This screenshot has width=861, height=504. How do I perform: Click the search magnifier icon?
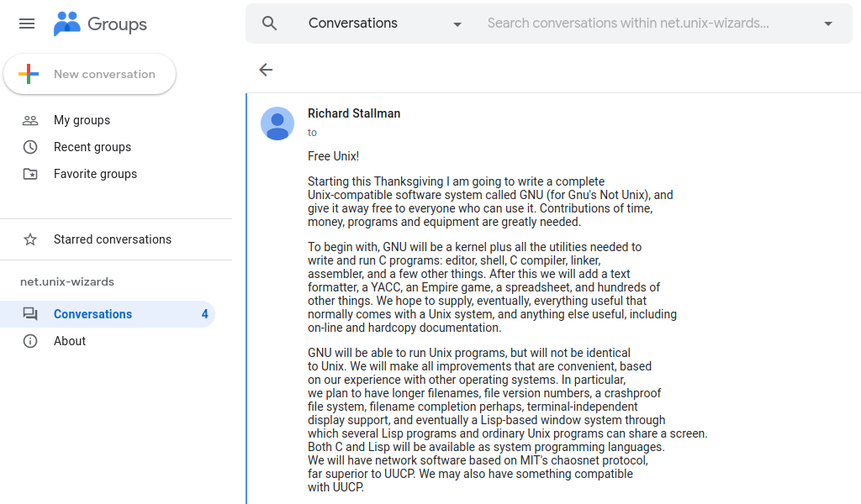coord(269,24)
